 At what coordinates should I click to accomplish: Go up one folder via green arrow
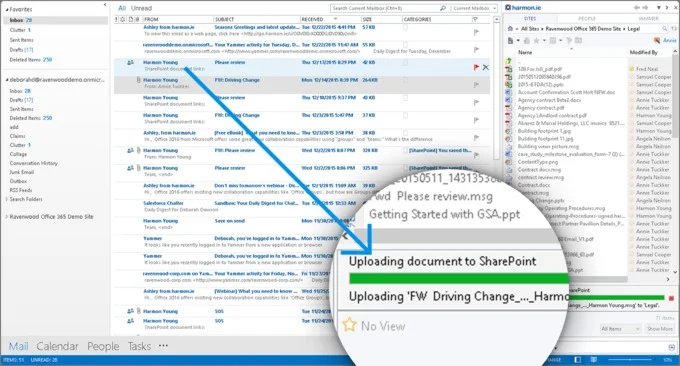click(509, 61)
